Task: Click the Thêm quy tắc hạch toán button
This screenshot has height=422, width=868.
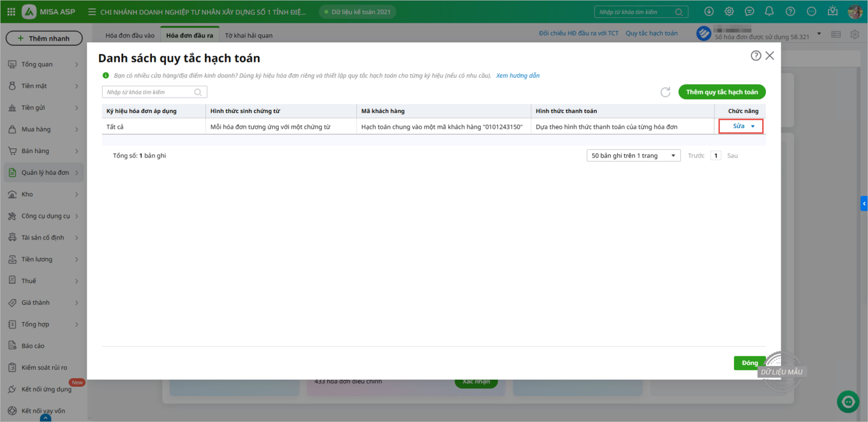Action: [x=722, y=92]
